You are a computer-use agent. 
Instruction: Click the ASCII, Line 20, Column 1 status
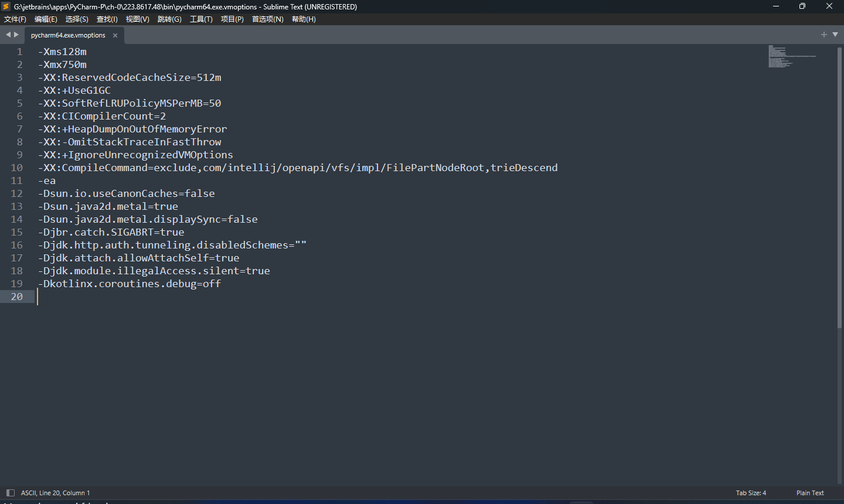coord(56,493)
